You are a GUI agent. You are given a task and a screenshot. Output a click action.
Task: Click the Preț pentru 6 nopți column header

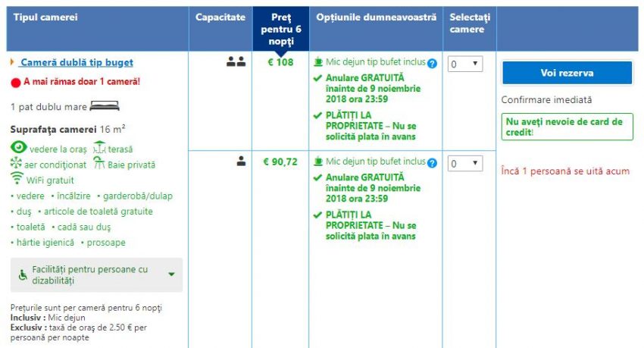(280, 29)
